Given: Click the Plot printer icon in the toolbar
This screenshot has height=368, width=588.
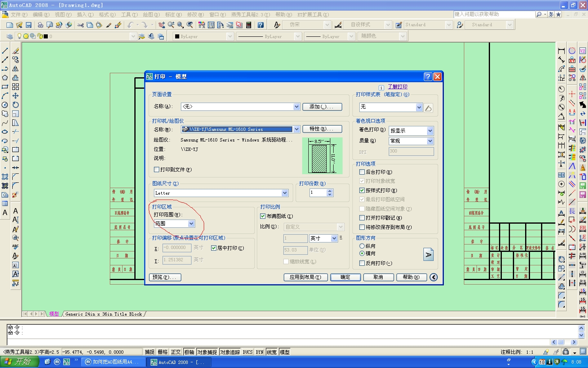Looking at the screenshot, I should pos(40,25).
